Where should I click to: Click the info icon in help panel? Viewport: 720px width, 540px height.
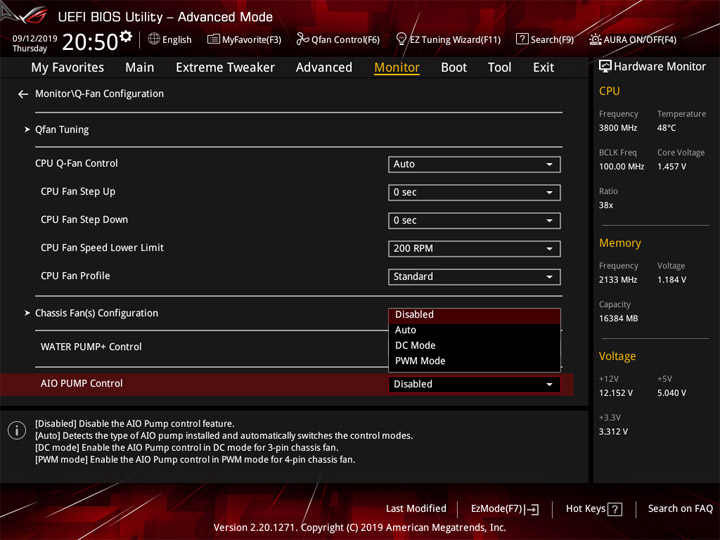(17, 430)
